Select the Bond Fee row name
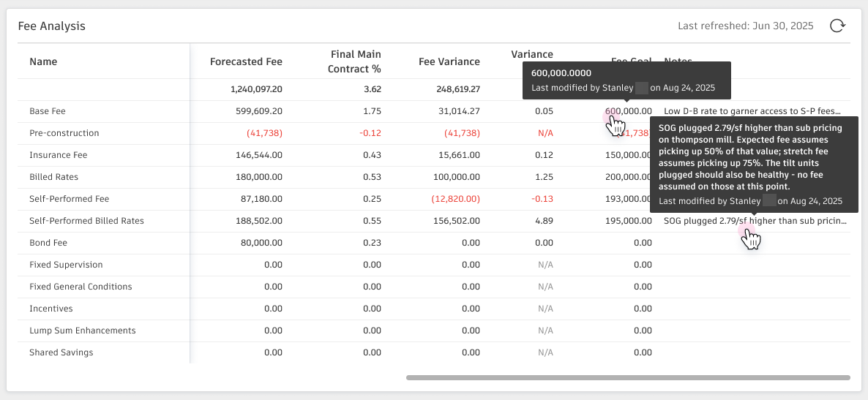The width and height of the screenshot is (868, 400). (x=48, y=242)
